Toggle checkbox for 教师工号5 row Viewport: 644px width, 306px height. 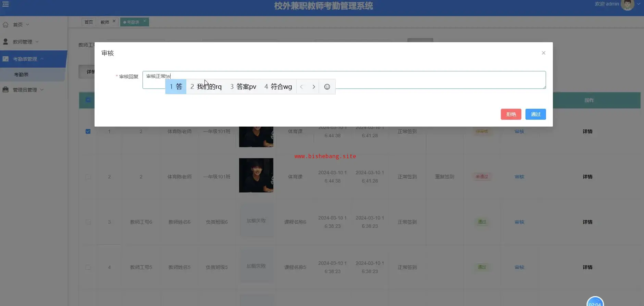click(x=88, y=267)
